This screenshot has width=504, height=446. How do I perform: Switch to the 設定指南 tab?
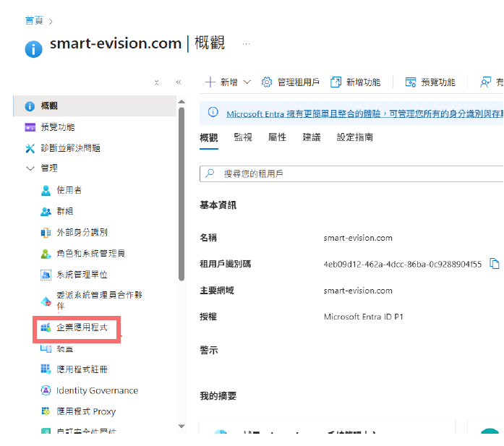355,137
